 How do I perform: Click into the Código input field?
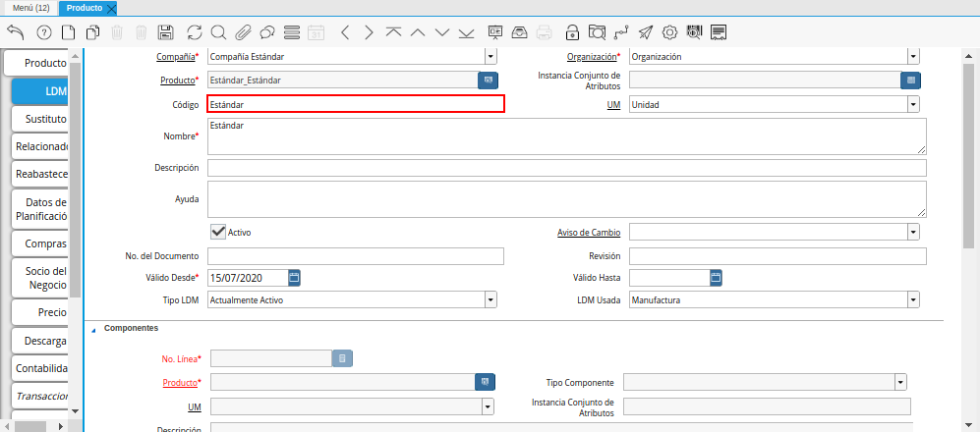tap(355, 104)
